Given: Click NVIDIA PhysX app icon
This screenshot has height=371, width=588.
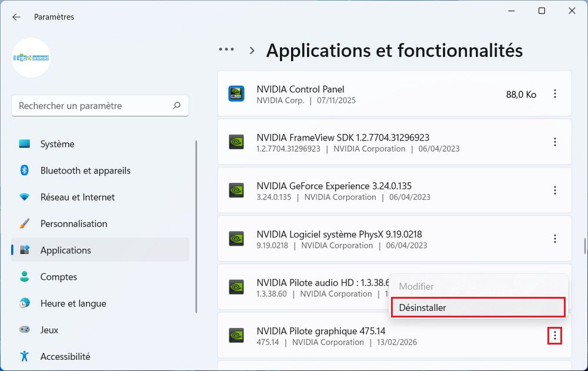Looking at the screenshot, I should (x=236, y=239).
